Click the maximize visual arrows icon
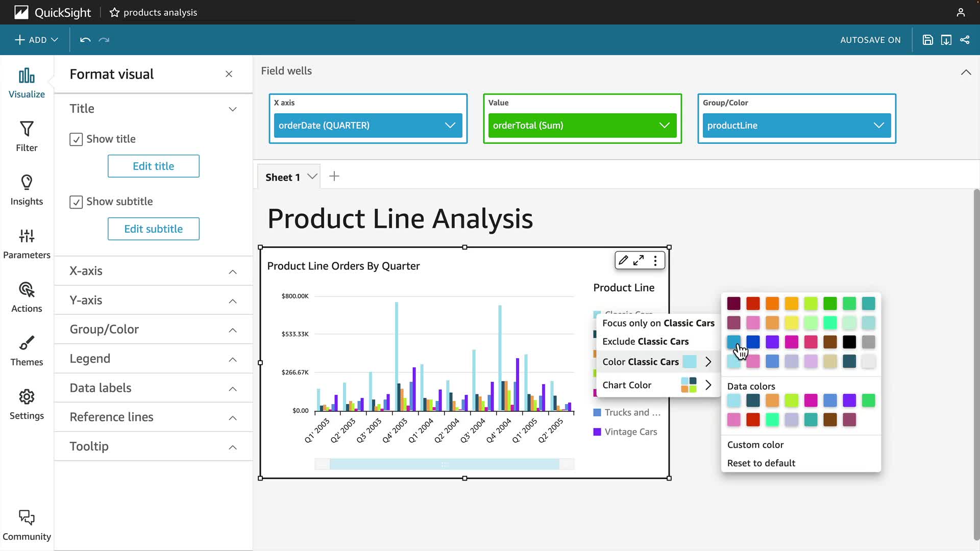 coord(639,260)
